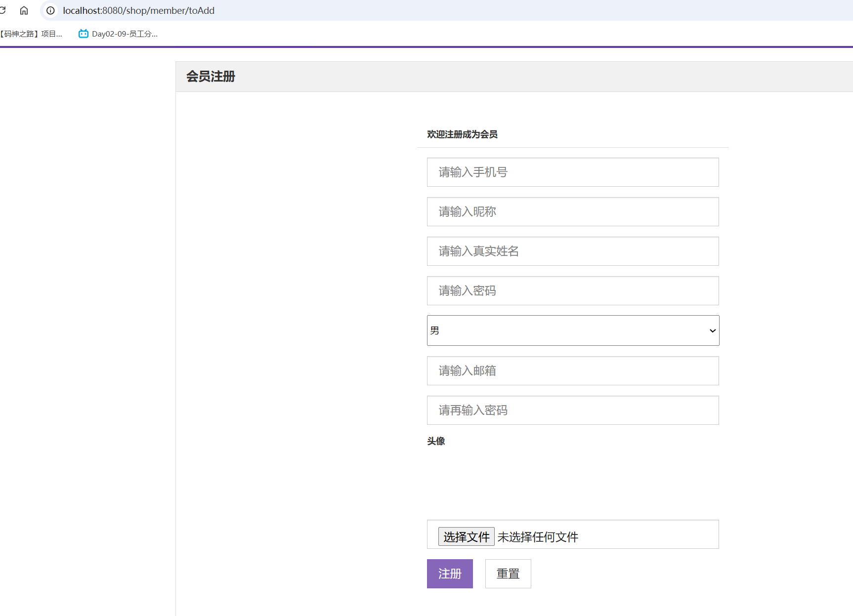
Task: Click the 重置 reset button
Action: pyautogui.click(x=508, y=574)
